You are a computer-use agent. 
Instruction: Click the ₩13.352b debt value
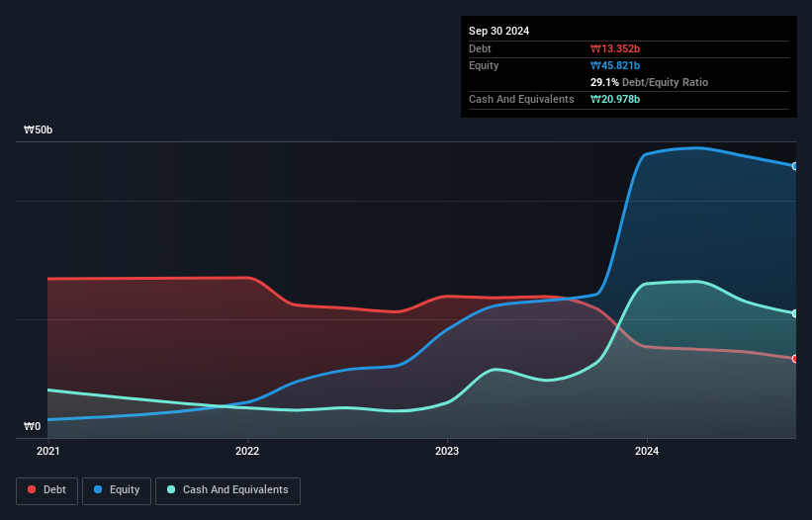[x=615, y=48]
